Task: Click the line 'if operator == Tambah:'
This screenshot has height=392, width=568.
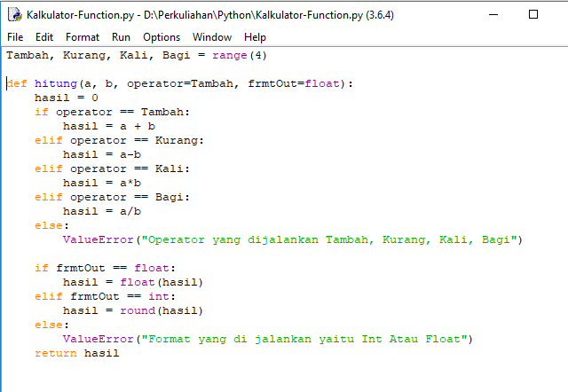Action: click(113, 112)
